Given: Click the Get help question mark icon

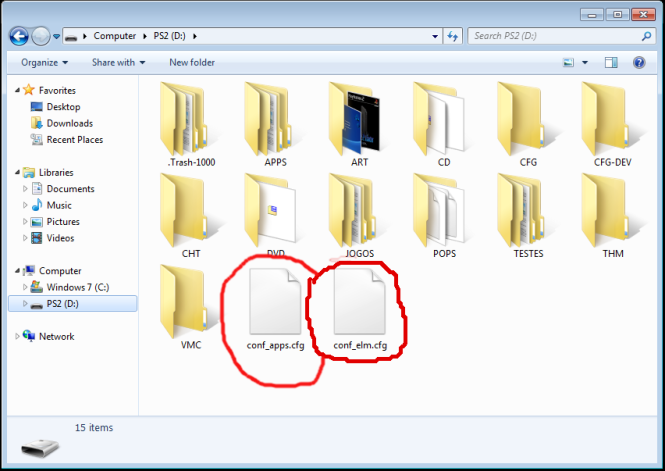Looking at the screenshot, I should click(641, 62).
